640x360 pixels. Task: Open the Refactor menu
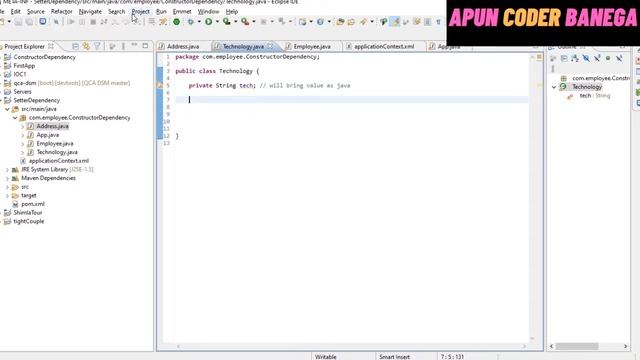point(62,11)
